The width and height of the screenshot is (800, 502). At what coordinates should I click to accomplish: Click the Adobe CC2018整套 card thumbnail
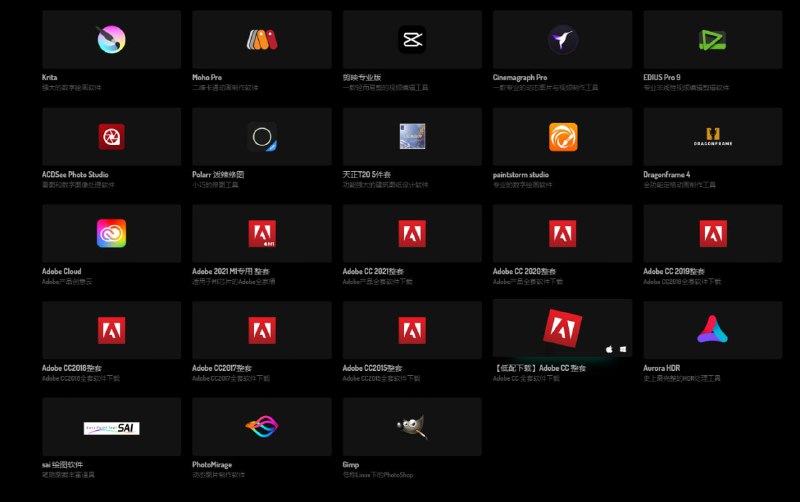111,330
